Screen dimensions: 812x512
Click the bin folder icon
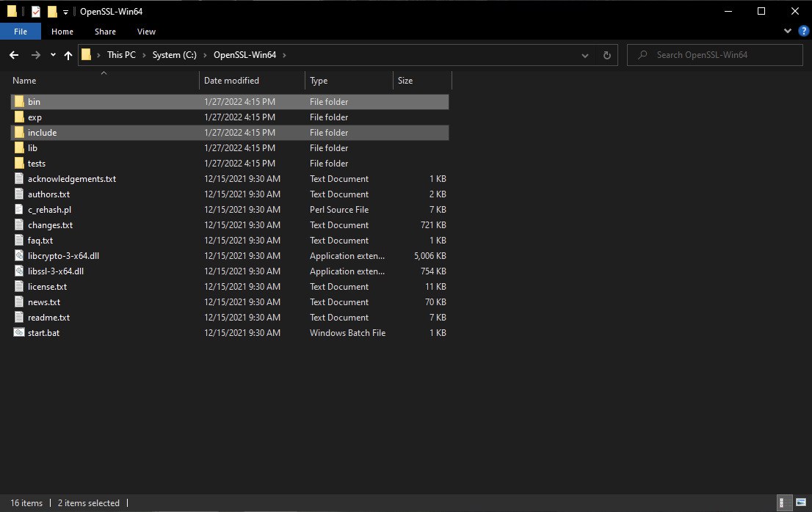[x=19, y=101]
